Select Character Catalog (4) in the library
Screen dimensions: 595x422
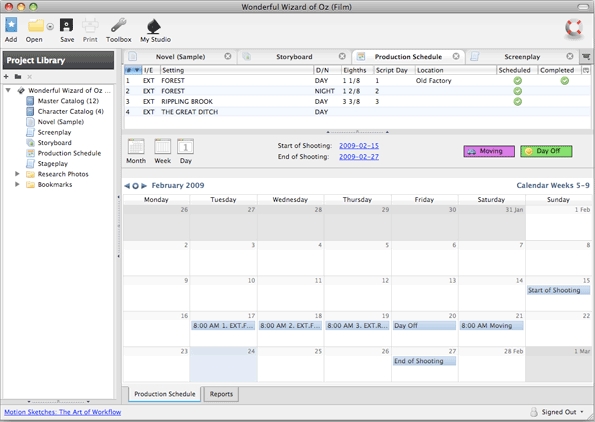70,111
